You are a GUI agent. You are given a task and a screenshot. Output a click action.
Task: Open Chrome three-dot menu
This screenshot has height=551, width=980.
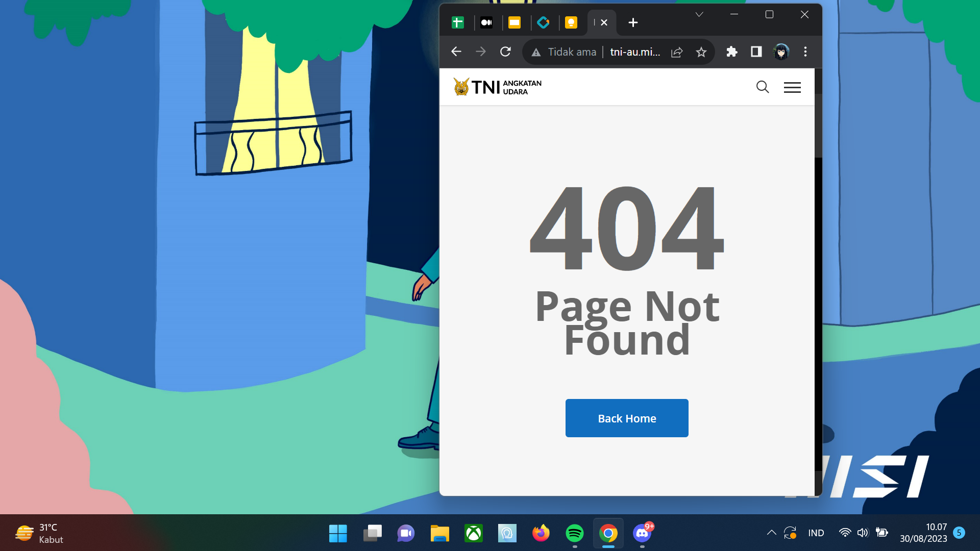pos(805,52)
